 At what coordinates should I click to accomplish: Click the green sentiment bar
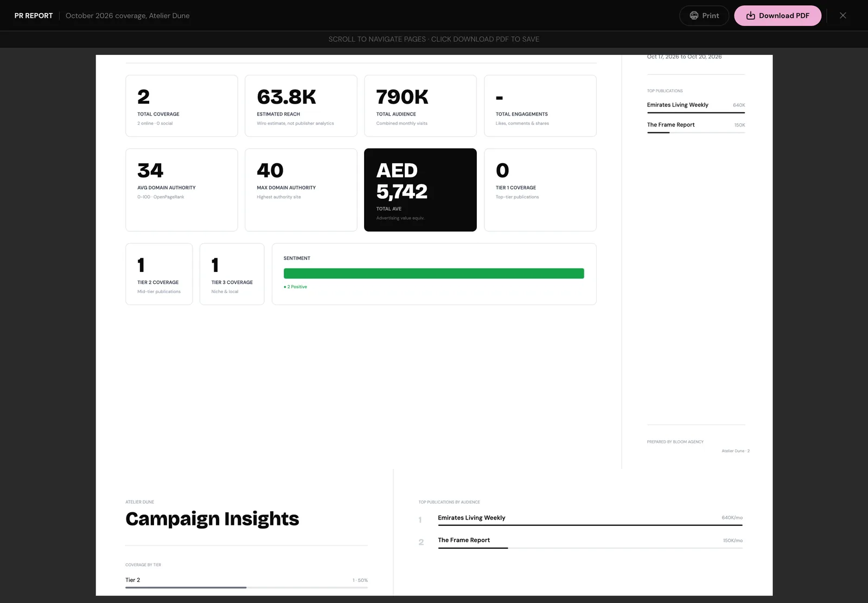(434, 274)
